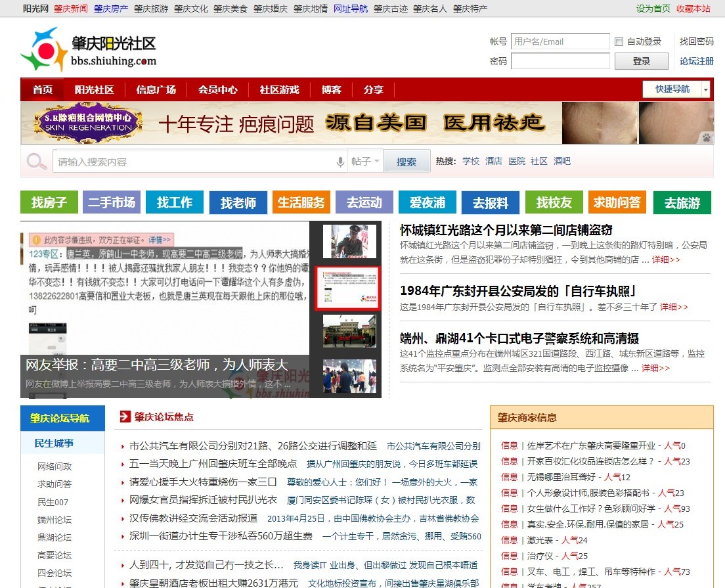This screenshot has height=588, width=725.
Task: Open headline 端州、鼎湖41个卡口式电子警察系统
Action: point(519,338)
